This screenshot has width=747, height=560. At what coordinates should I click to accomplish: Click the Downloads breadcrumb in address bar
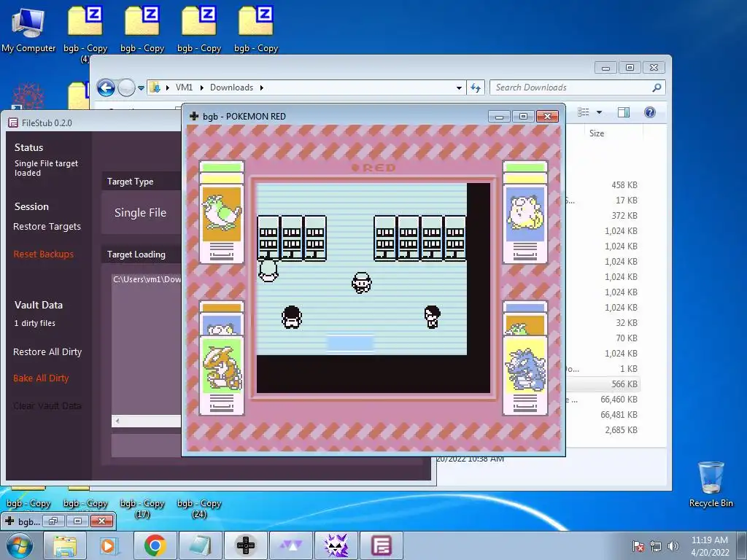click(231, 87)
